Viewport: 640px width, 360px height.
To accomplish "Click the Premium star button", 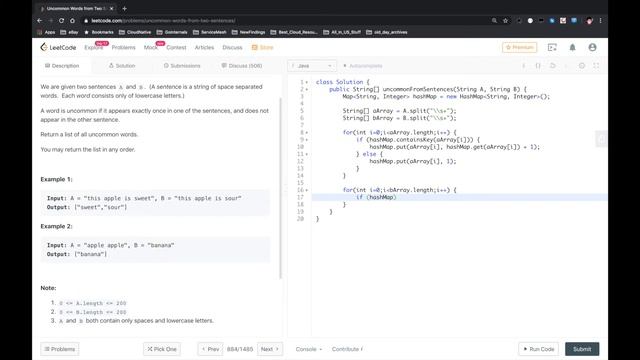I will [x=520, y=47].
